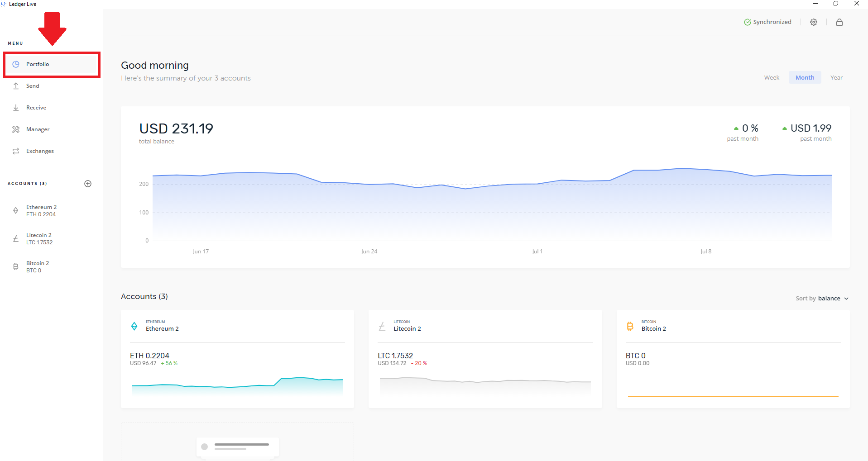Click the Ethereum icon in sidebar accounts
The height and width of the screenshot is (461, 868).
(x=16, y=210)
